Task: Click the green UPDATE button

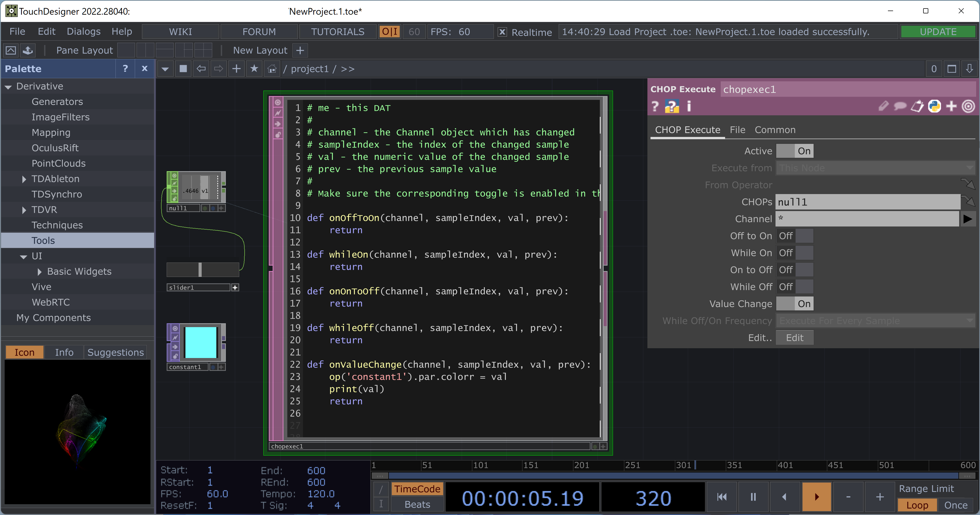Action: click(938, 32)
